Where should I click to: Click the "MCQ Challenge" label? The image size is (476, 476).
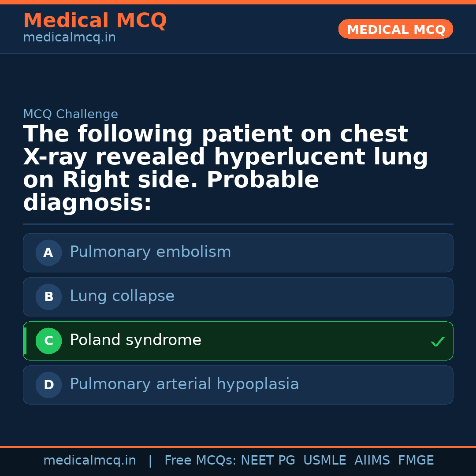[x=71, y=115]
